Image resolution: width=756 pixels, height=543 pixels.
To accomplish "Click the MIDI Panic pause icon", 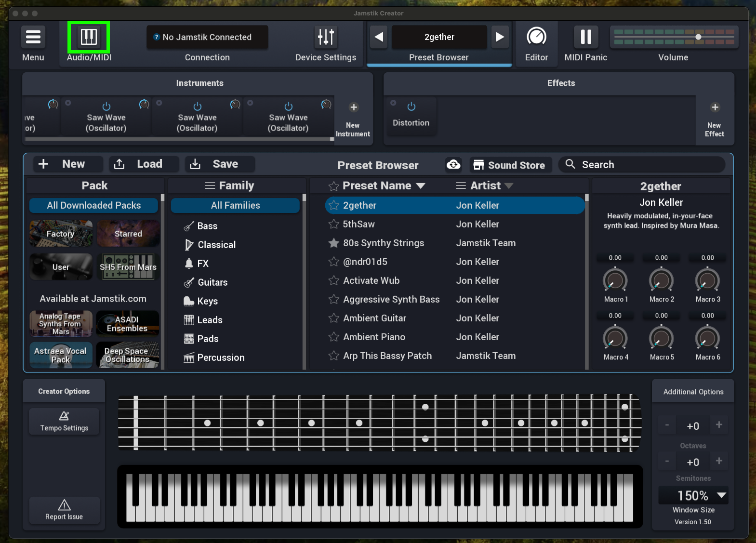I will point(586,37).
